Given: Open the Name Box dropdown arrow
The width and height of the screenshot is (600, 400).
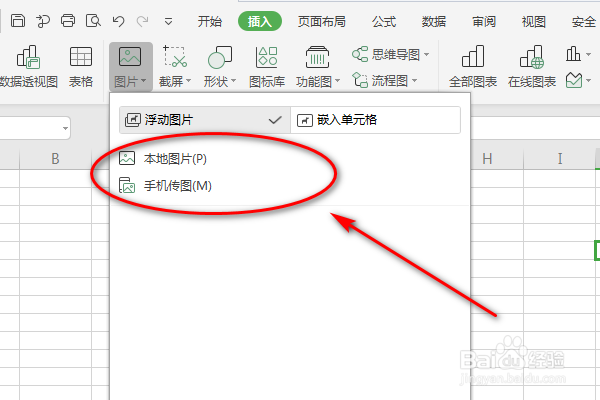Looking at the screenshot, I should [x=65, y=128].
